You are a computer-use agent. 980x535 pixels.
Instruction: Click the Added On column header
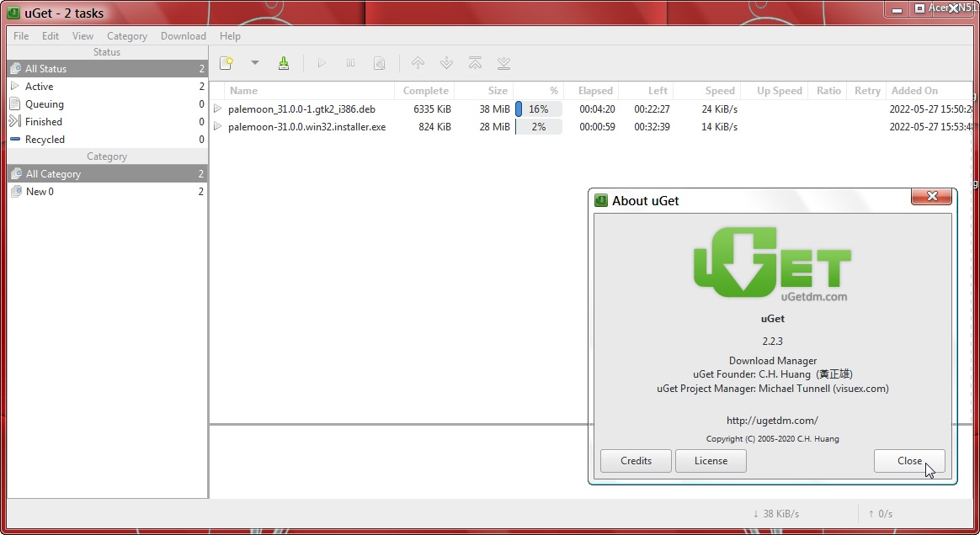(x=929, y=91)
